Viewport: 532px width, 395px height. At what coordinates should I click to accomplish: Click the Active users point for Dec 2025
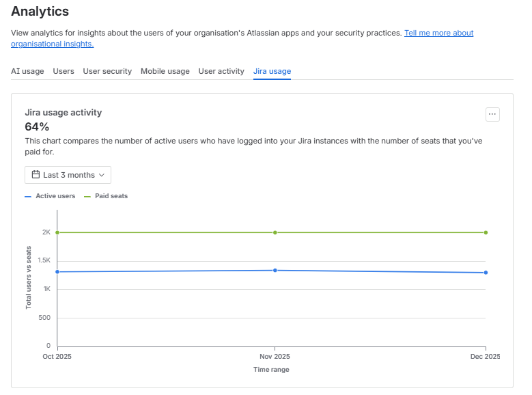tap(486, 273)
